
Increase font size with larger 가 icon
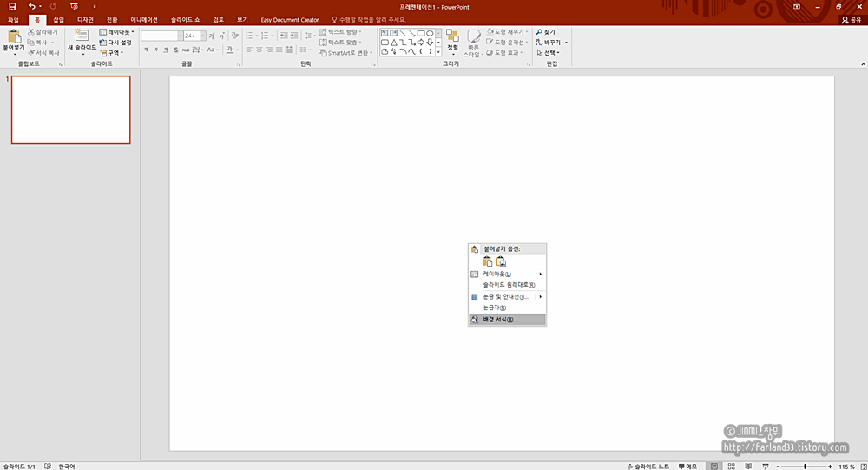(212, 36)
